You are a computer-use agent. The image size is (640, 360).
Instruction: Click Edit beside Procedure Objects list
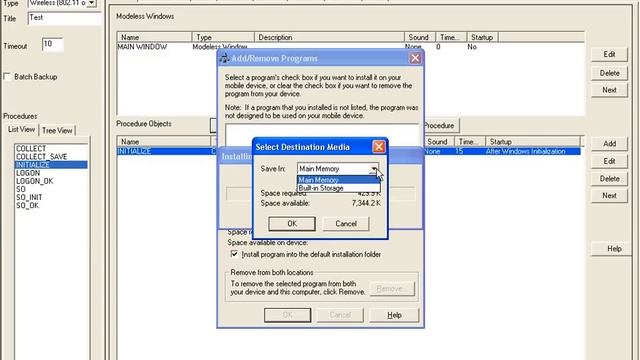tap(609, 161)
